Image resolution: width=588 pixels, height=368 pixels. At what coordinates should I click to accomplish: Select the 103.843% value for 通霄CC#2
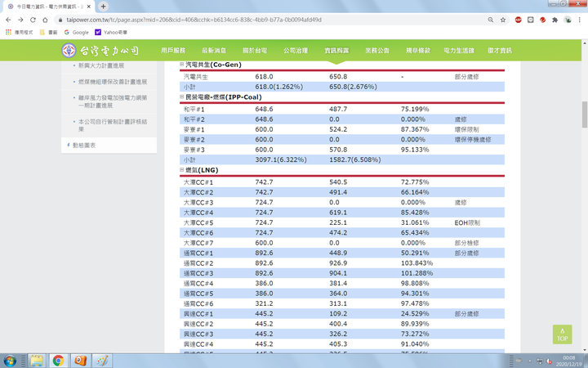pyautogui.click(x=416, y=263)
